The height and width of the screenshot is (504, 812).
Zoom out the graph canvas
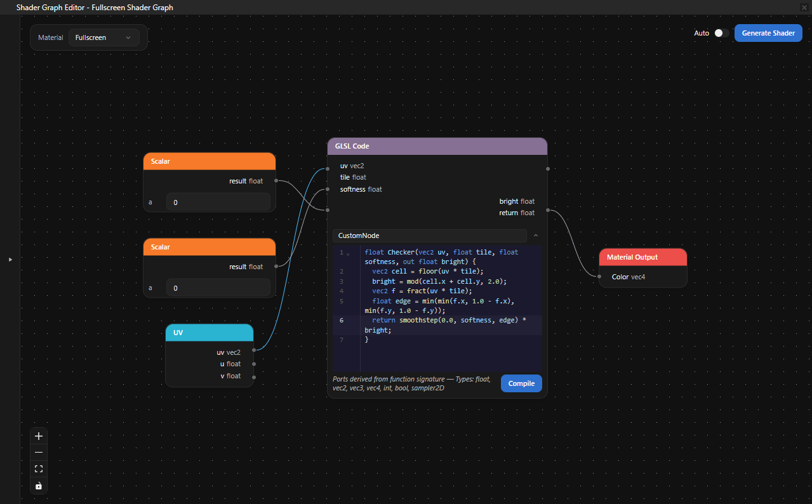point(39,452)
